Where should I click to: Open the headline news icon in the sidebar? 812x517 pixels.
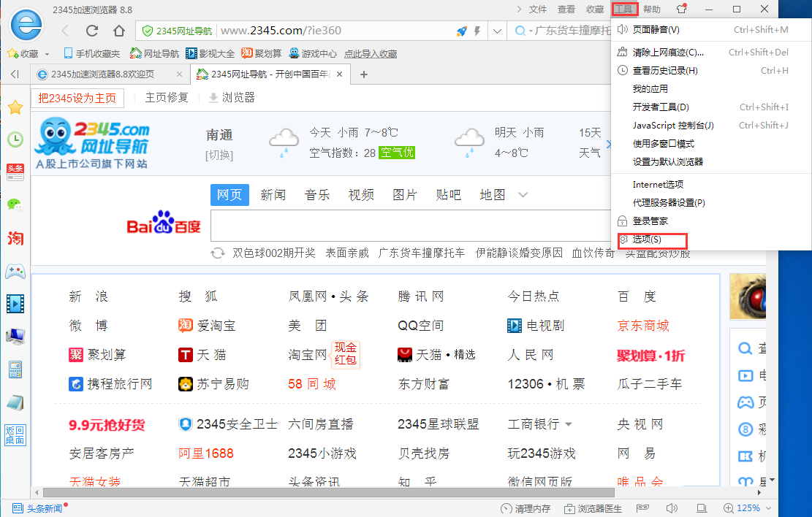[15, 172]
